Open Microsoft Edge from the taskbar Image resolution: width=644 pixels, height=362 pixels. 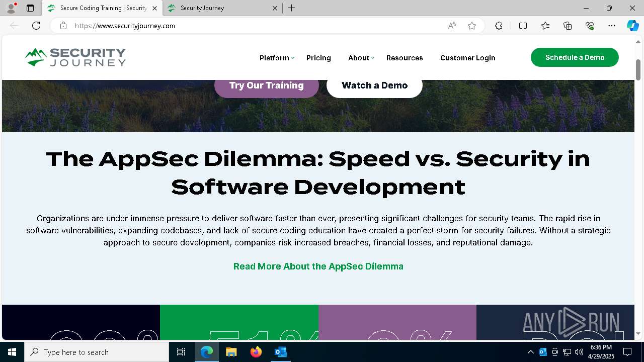[x=207, y=352]
